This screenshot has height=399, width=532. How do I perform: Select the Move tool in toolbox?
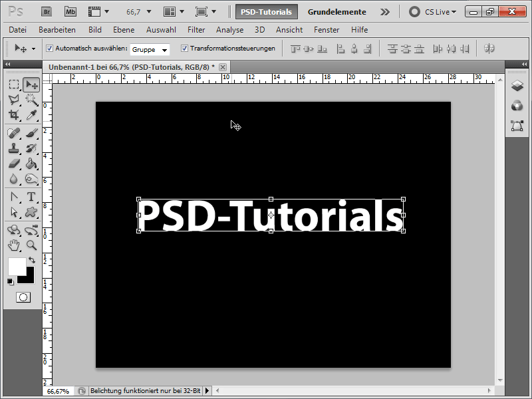[31, 84]
